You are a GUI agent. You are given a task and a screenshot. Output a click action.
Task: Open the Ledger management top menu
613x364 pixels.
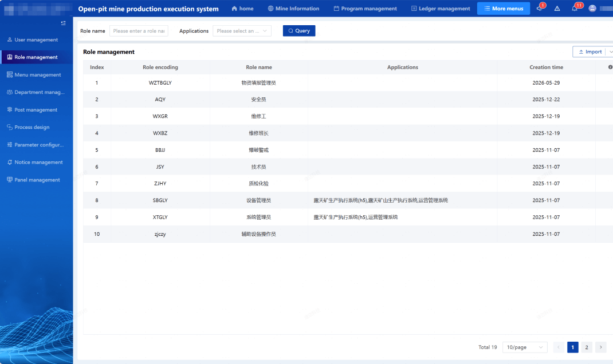click(x=441, y=9)
